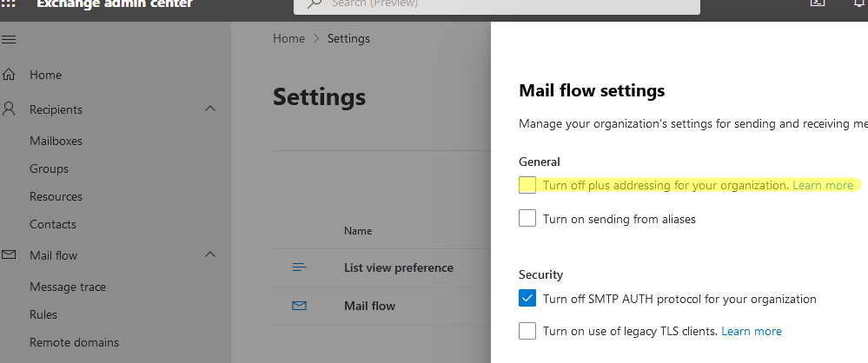Click Settings breadcrumb item

348,39
